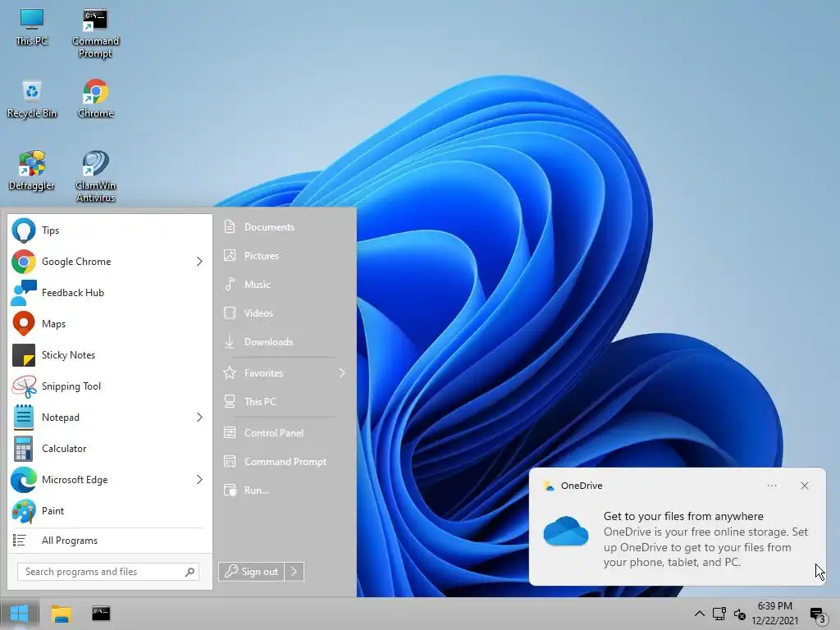Open the Command Prompt desktop shortcut
The height and width of the screenshot is (630, 840).
tap(95, 32)
